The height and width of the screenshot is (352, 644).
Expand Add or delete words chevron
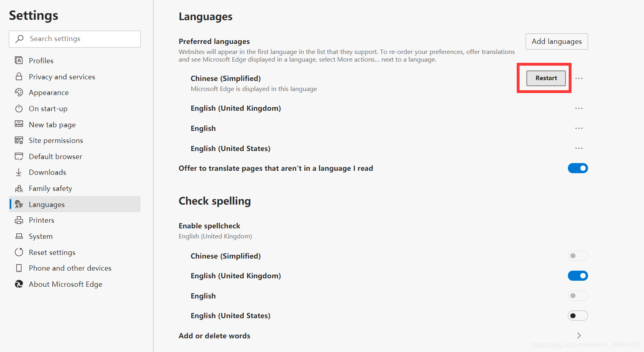[579, 335]
